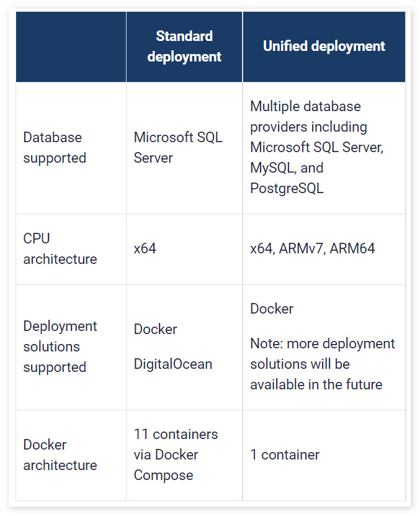Image resolution: width=420 pixels, height=516 pixels.
Task: Select the word "PostgreSQL" in the table
Action: coord(287,188)
